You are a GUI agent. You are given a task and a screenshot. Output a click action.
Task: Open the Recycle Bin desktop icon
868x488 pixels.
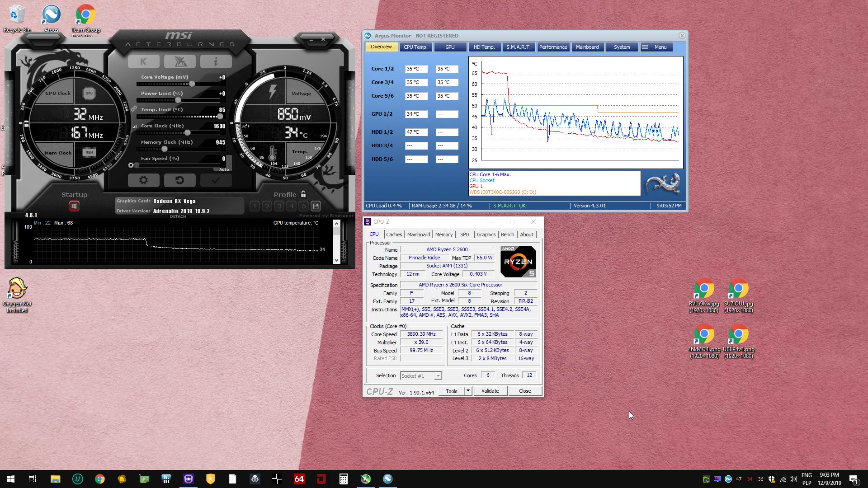[17, 19]
